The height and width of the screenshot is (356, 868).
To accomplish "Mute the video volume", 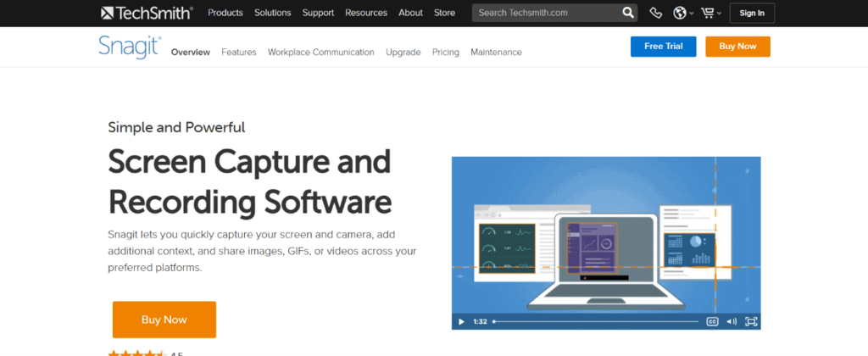I will (x=732, y=321).
